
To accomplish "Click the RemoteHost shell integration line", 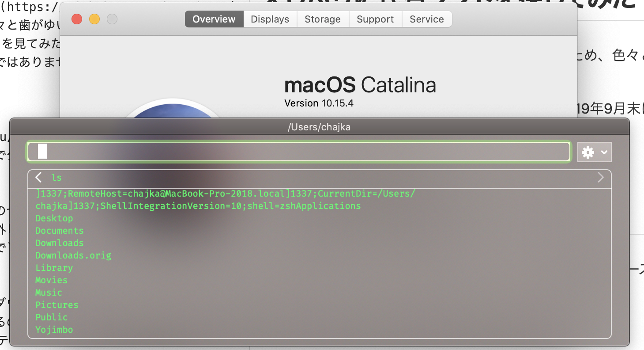I will (x=226, y=194).
